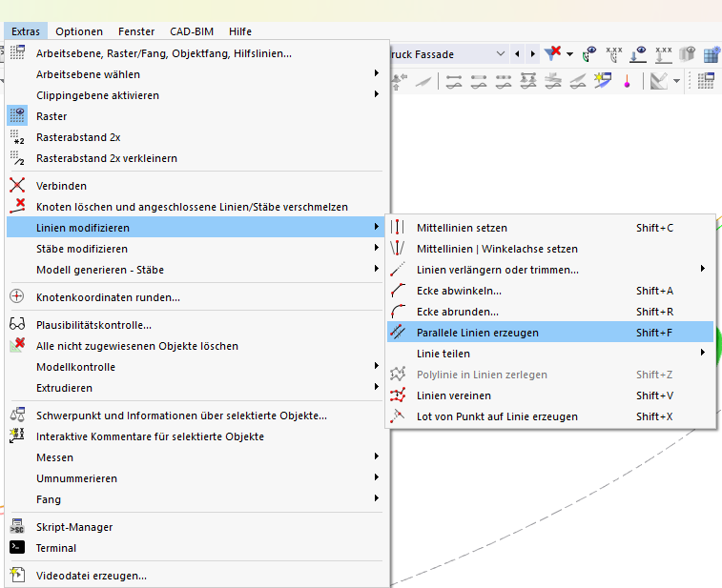
Task: Select the Linien modifizieren menu entry
Action: 196,227
